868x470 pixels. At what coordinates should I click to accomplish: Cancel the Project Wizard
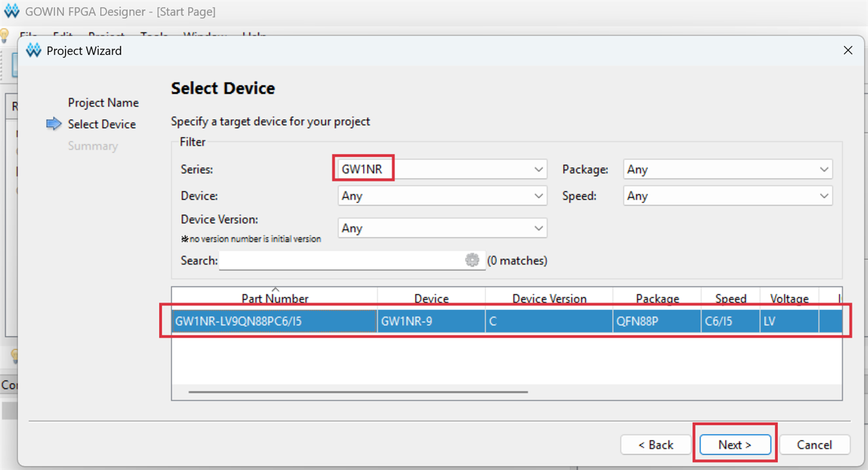point(815,445)
